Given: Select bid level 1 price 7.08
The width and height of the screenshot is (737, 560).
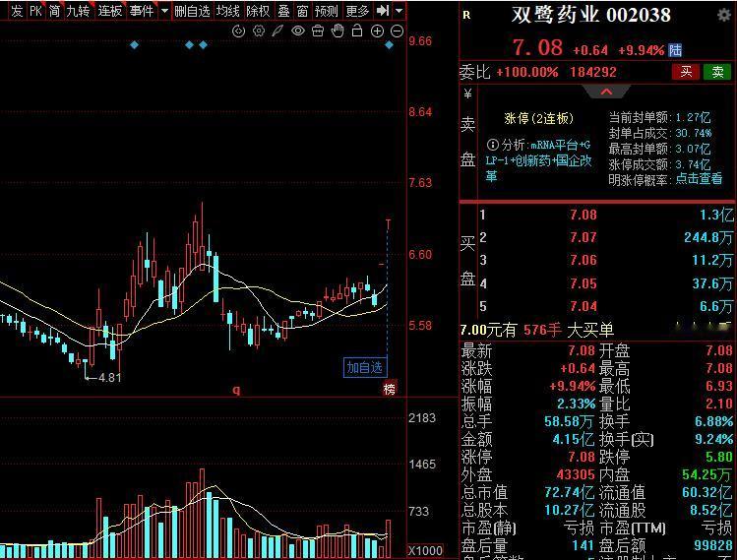Looking at the screenshot, I should point(583,215).
